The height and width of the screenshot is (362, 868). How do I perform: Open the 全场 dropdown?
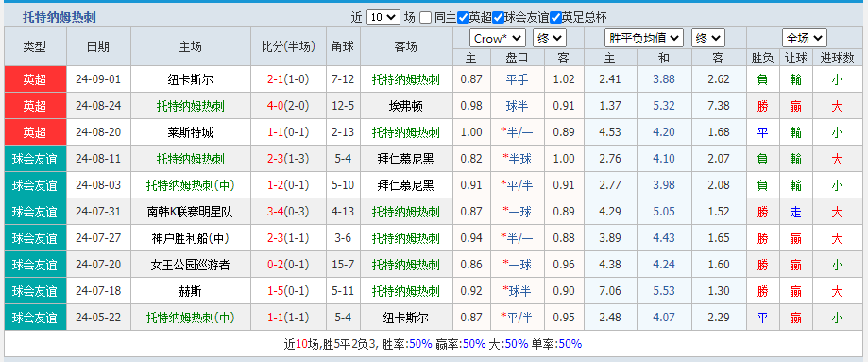[805, 38]
